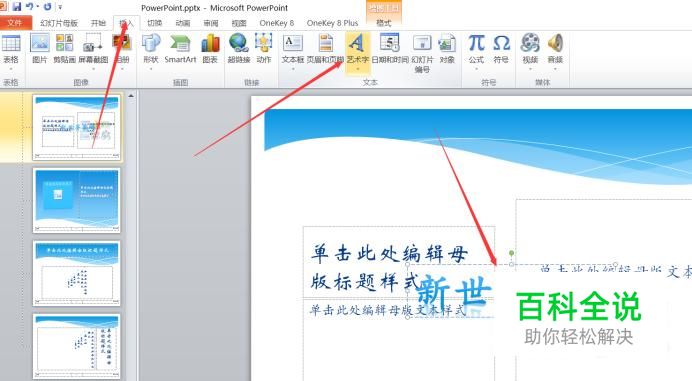Click the 媒体 group label in ribbon
The height and width of the screenshot is (381, 692).
coord(542,82)
